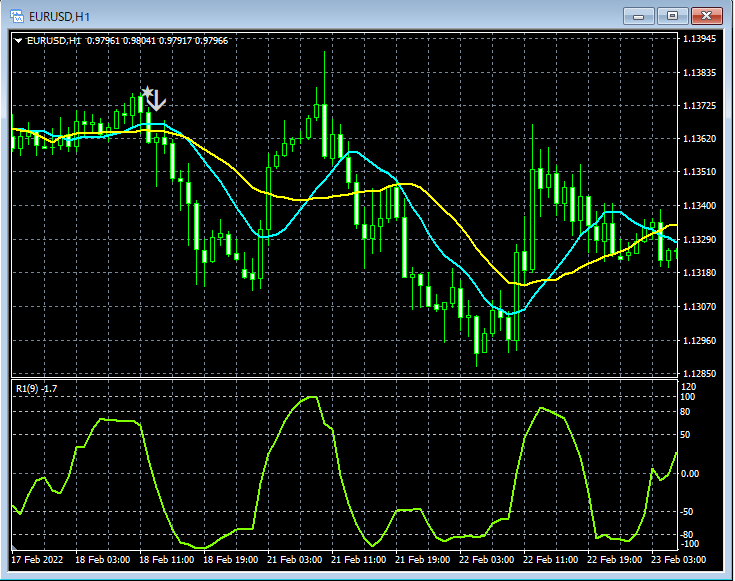Click the 18 Feb 03:00 time label
The height and width of the screenshot is (581, 735).
click(x=103, y=559)
